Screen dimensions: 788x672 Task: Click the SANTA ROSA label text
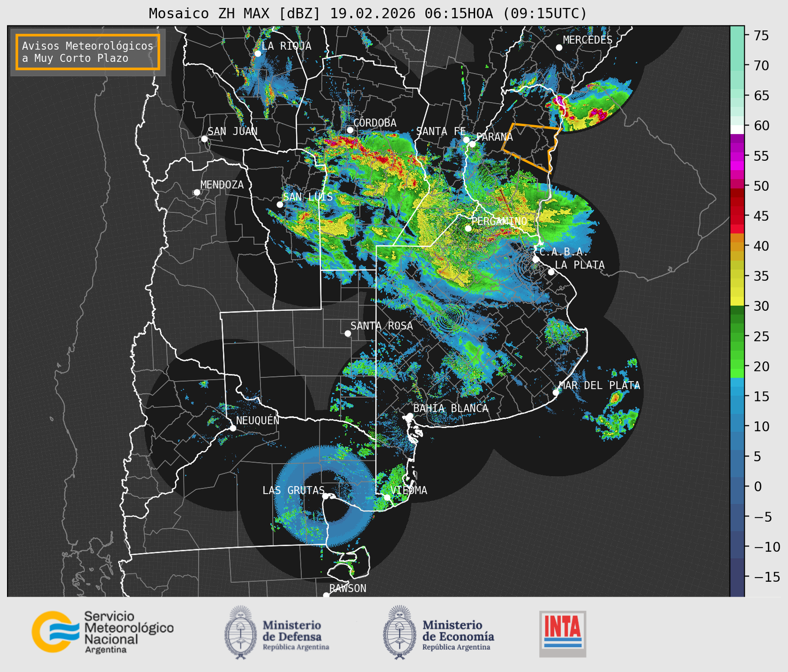pos(382,326)
